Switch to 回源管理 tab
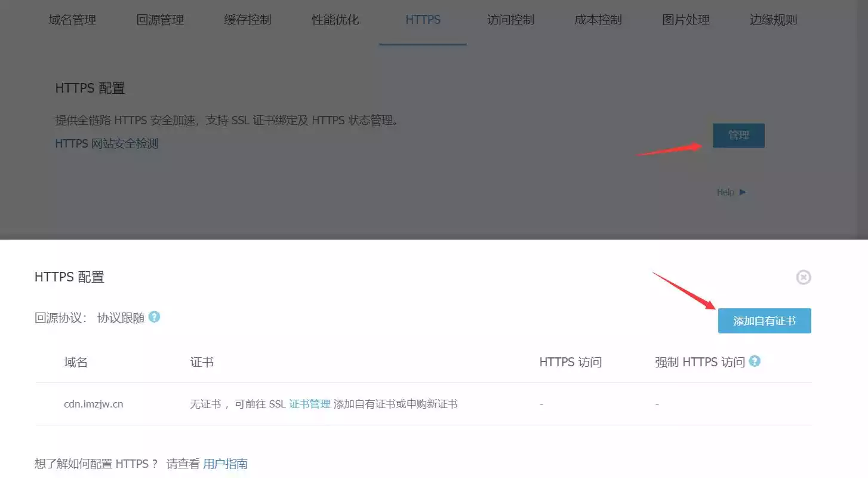The height and width of the screenshot is (478, 868). (160, 20)
